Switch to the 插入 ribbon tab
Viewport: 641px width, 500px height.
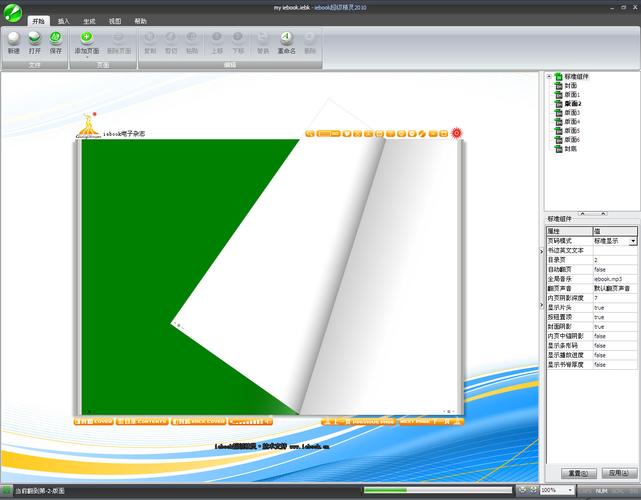pyautogui.click(x=63, y=20)
